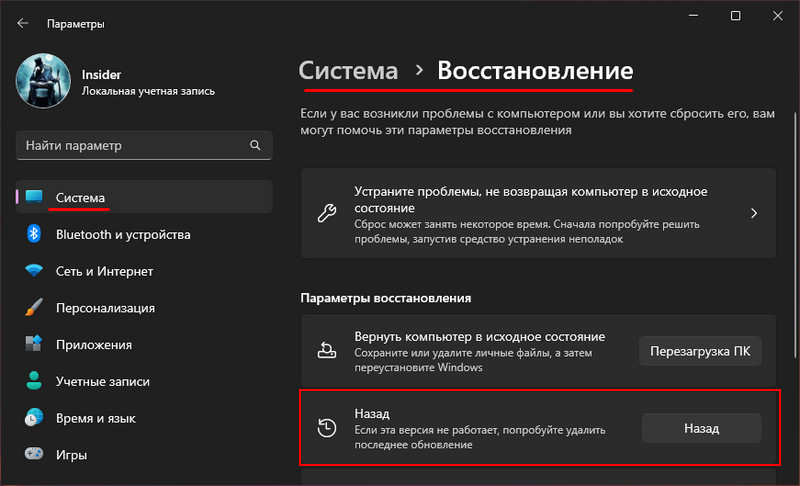
Task: Click Вернуть компьютер в исходное состояние text
Action: click(480, 337)
